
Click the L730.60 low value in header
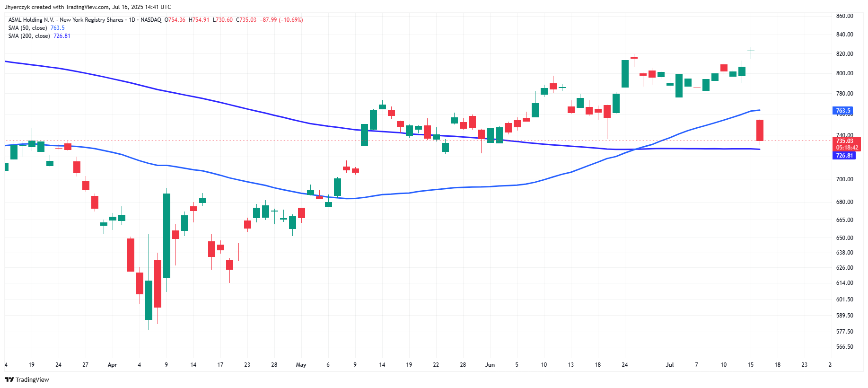point(222,20)
